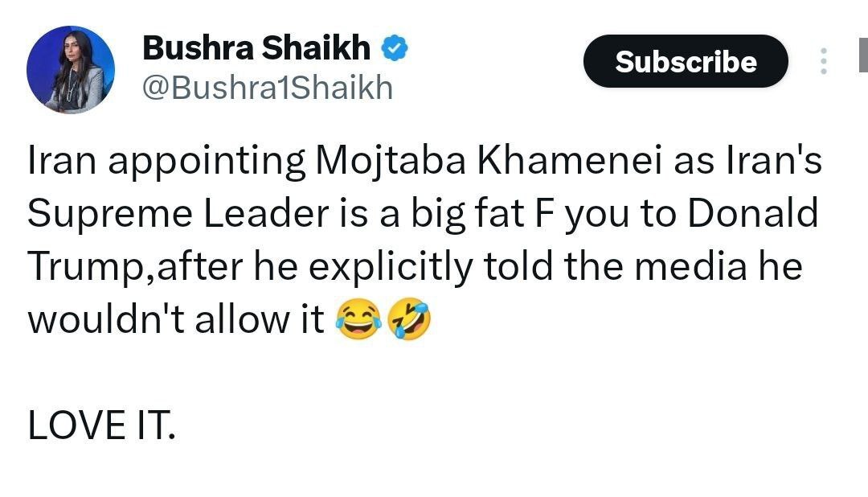Viewport: 868px width, 497px height.
Task: Open the @Bushra1Shaikh handle link
Action: tap(267, 87)
